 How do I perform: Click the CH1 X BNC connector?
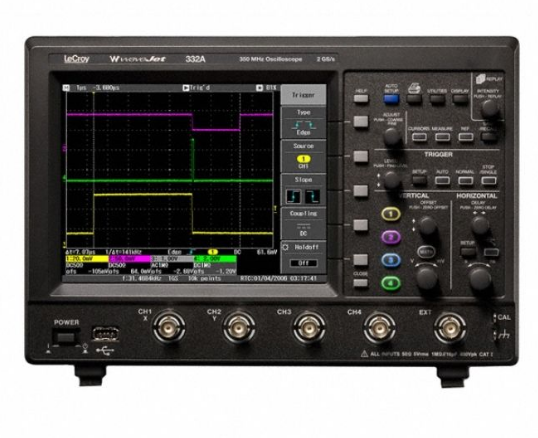coord(169,329)
